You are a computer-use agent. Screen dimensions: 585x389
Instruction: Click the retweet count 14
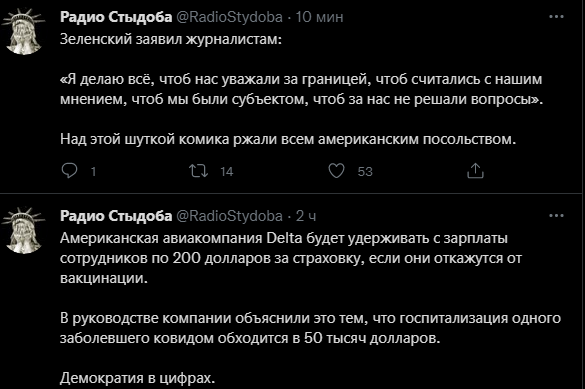click(226, 172)
